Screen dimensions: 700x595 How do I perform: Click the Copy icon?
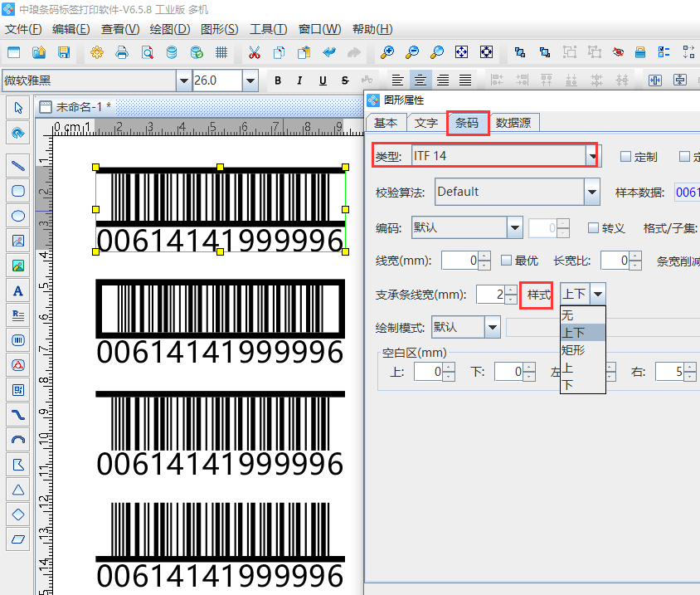279,52
